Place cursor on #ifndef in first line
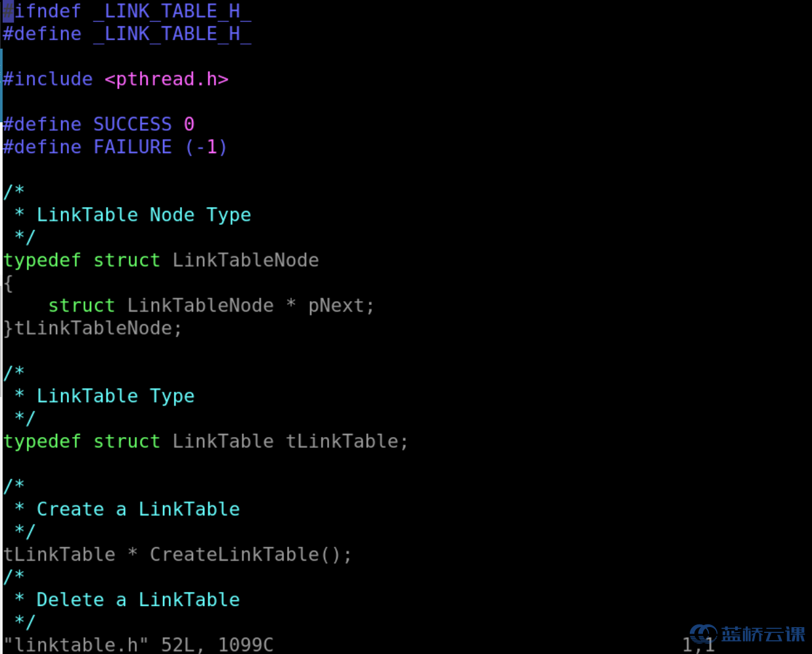 42,12
